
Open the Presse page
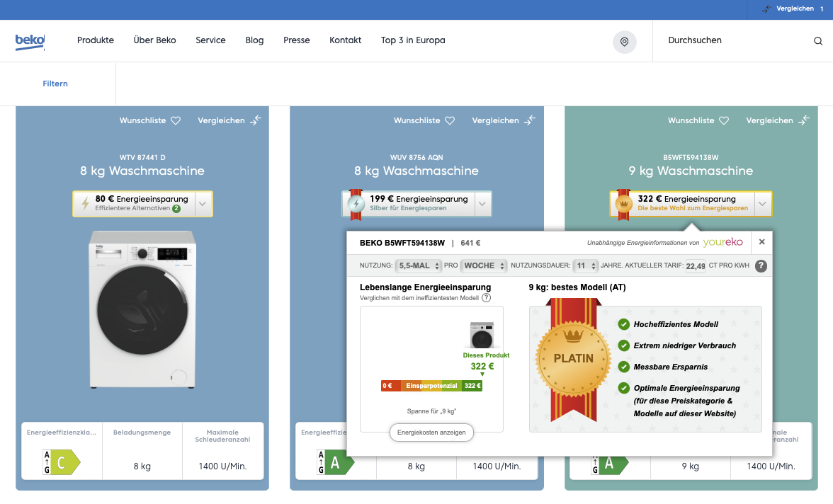296,40
